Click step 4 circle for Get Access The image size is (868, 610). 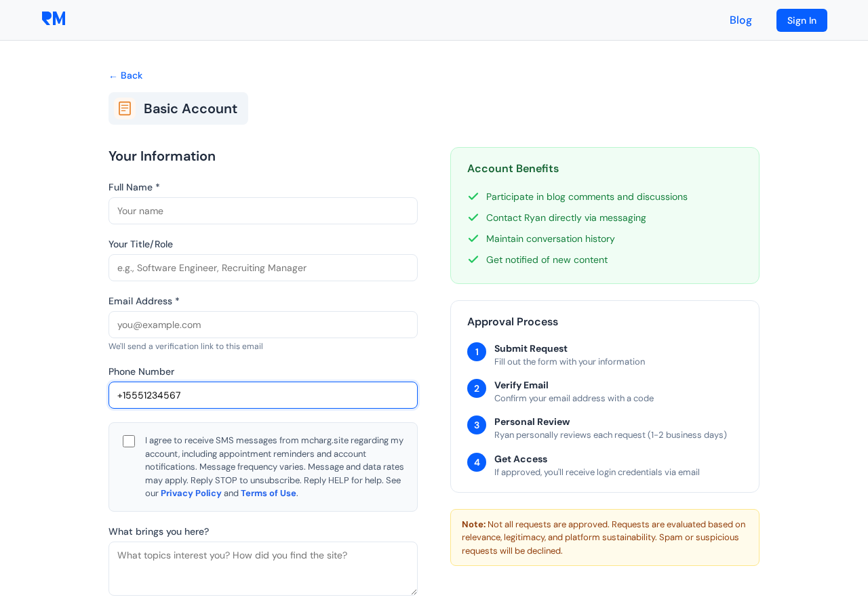click(477, 462)
